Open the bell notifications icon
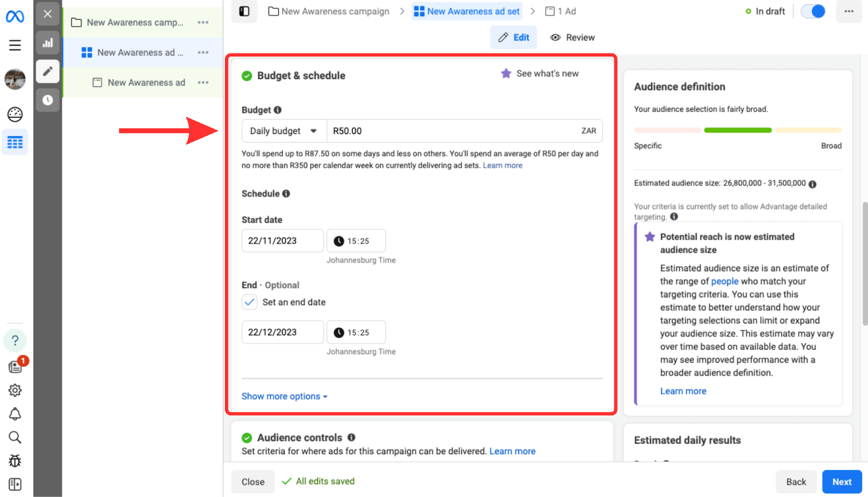Image resolution: width=868 pixels, height=497 pixels. point(15,414)
